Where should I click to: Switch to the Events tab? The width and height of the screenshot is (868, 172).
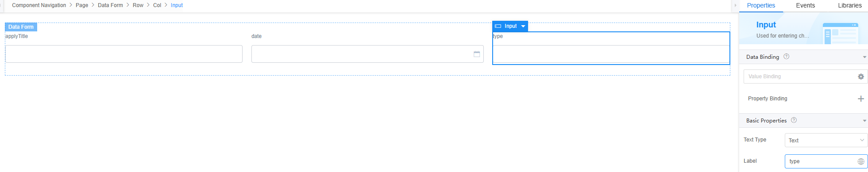pyautogui.click(x=805, y=5)
